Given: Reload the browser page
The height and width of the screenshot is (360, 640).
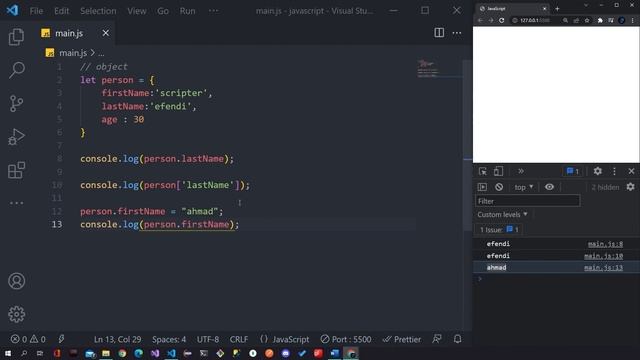Looking at the screenshot, I should (501, 20).
